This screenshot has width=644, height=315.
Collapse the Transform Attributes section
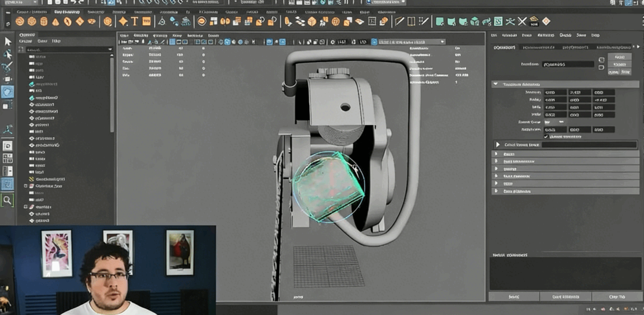(x=496, y=84)
